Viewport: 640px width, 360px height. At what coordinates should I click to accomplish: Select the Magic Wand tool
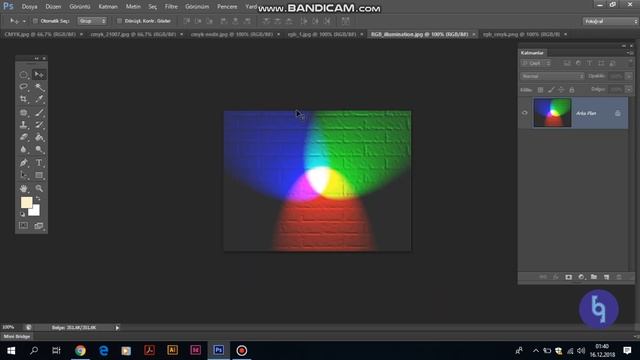click(x=39, y=87)
